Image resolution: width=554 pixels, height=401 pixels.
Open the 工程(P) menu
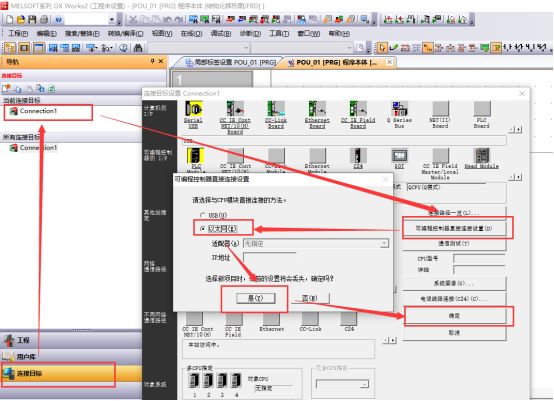coord(18,34)
